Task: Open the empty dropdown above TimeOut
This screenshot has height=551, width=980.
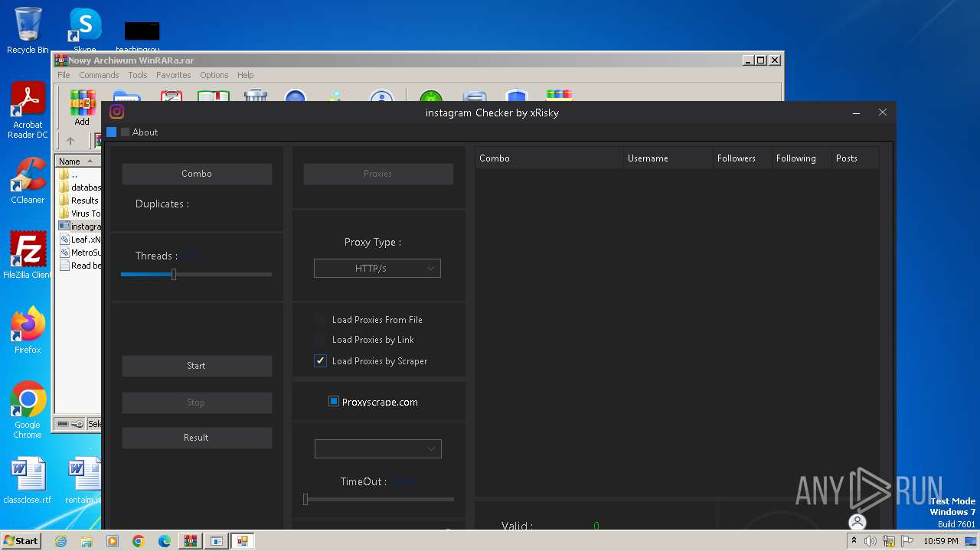Action: (x=378, y=449)
